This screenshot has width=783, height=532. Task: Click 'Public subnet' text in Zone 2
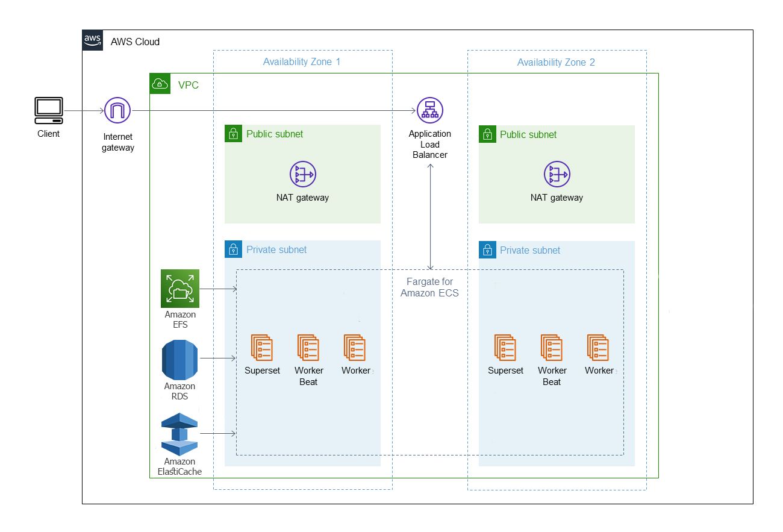pos(528,134)
